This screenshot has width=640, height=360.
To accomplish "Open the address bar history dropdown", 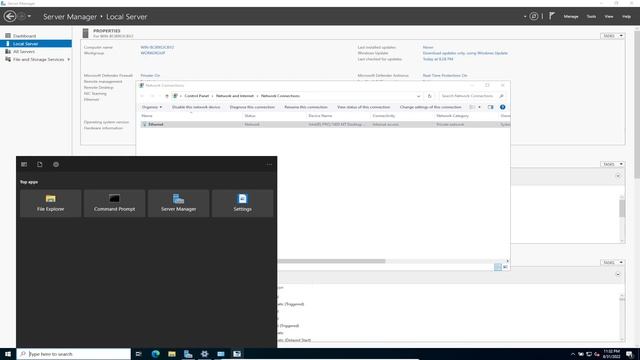I will pos(418,96).
